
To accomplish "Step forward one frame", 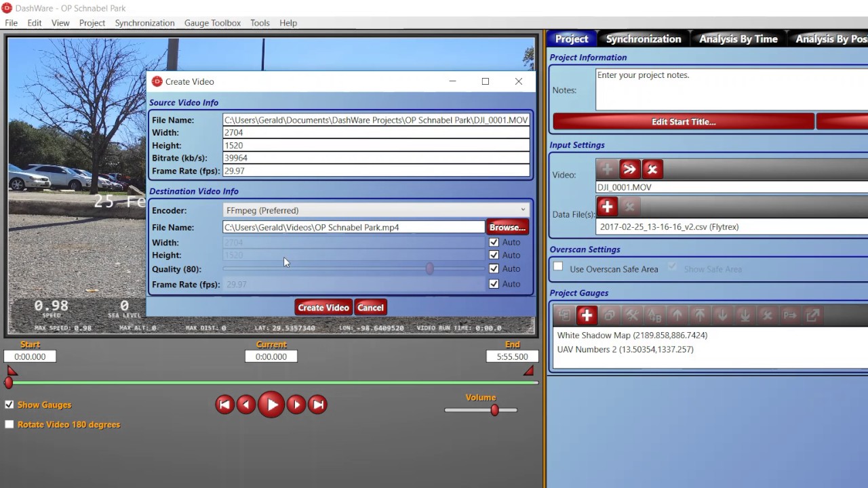I will [x=296, y=405].
